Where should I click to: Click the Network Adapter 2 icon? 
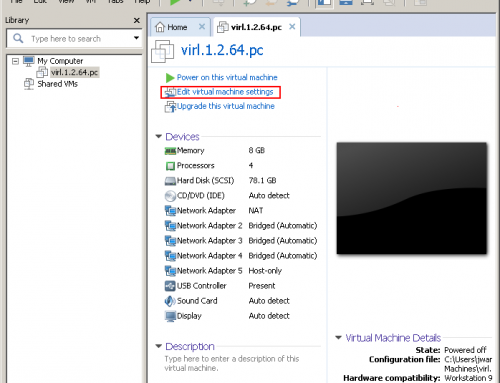(170, 226)
